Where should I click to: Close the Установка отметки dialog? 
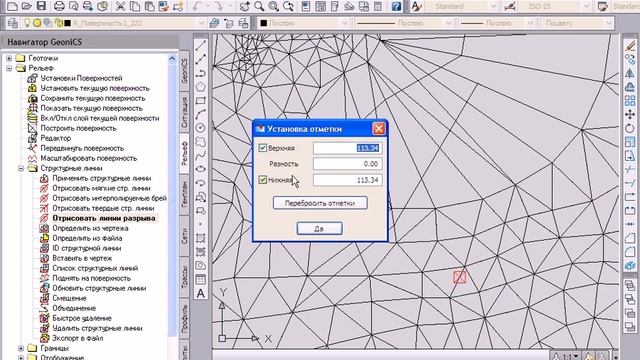point(379,129)
